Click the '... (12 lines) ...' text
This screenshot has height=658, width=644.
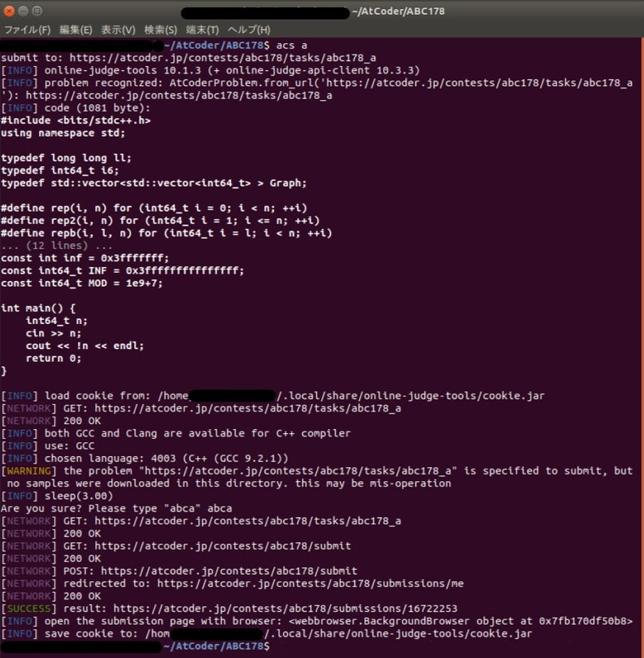pyautogui.click(x=57, y=246)
